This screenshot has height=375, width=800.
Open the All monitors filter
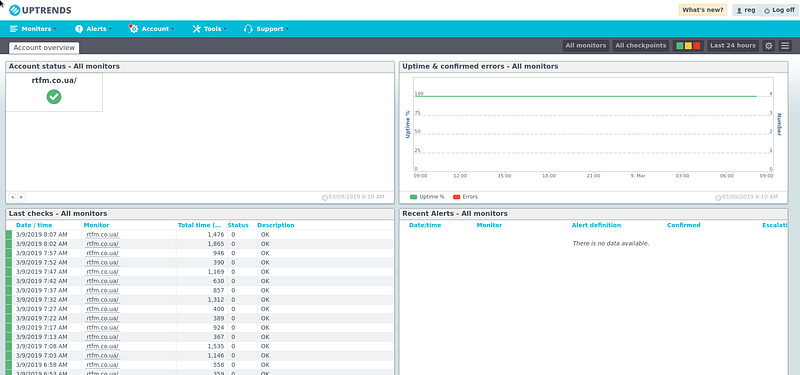[586, 45]
